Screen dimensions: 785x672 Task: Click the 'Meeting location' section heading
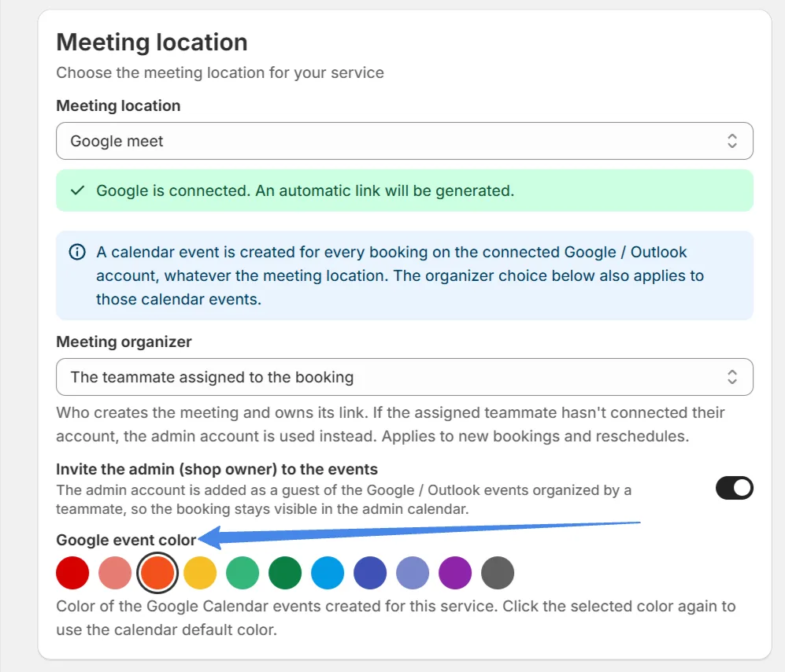tap(152, 42)
